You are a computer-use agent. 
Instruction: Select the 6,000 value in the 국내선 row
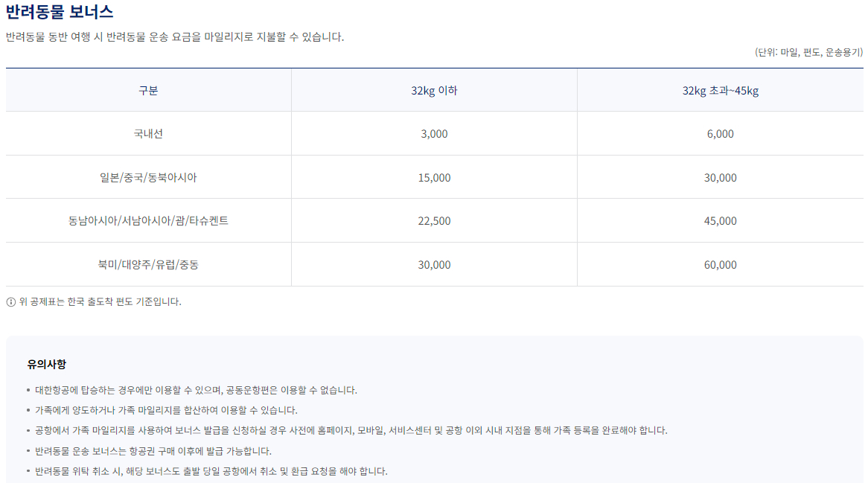(718, 133)
